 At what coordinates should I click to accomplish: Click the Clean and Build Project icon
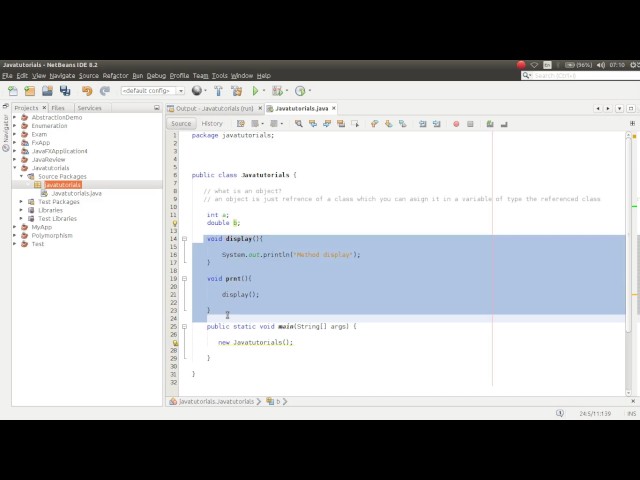(x=237, y=91)
